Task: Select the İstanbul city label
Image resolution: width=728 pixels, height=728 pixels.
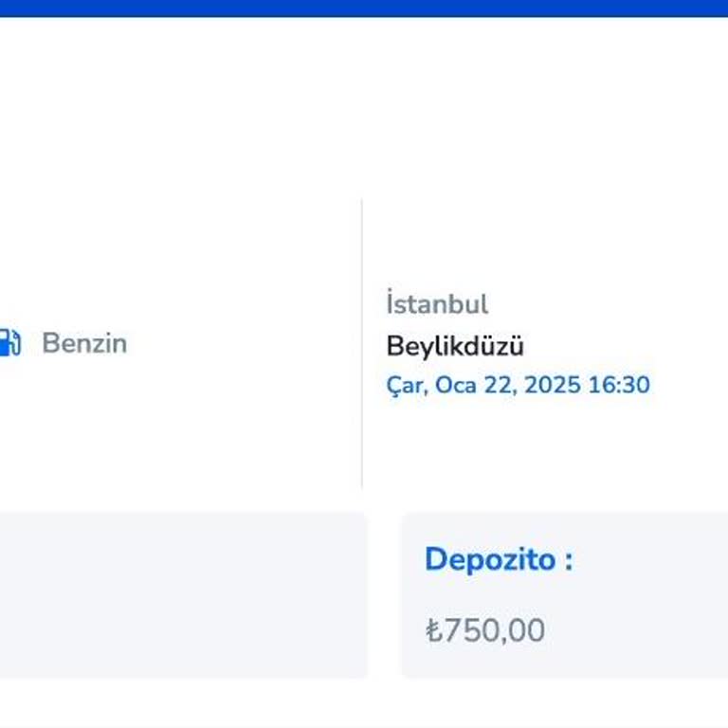Action: [x=437, y=304]
